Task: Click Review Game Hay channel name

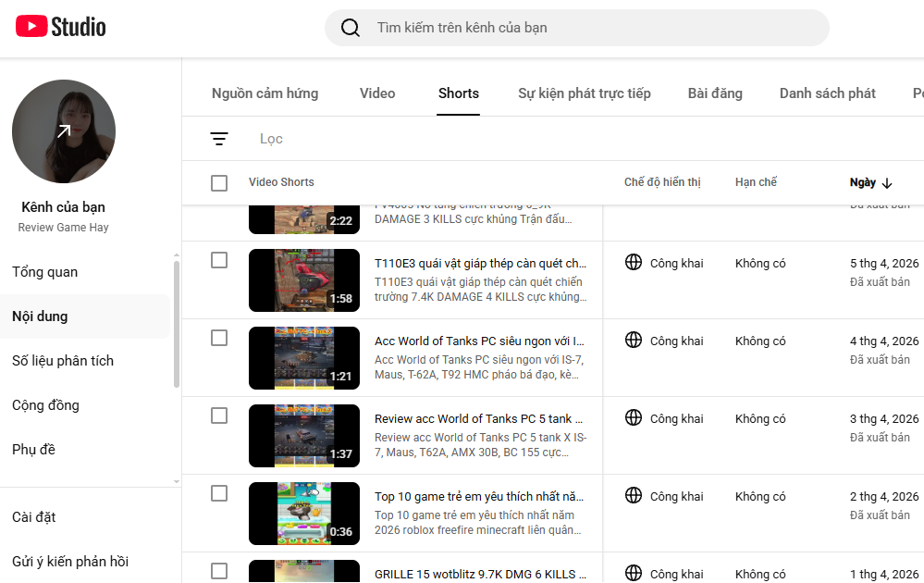Action: [63, 228]
